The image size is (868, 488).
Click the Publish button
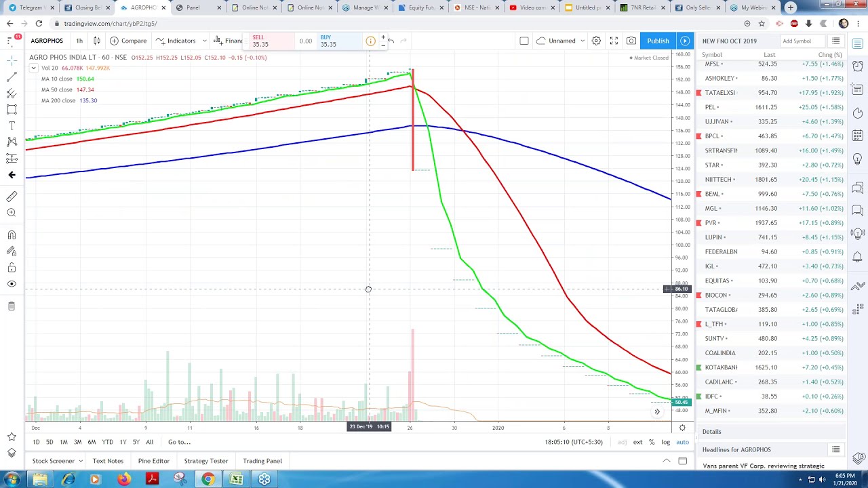[658, 41]
